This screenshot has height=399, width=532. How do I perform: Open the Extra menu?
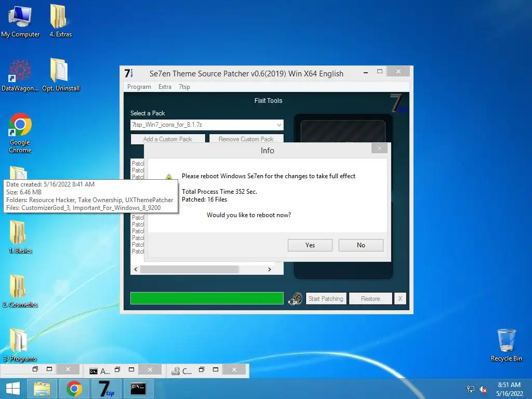pos(165,87)
